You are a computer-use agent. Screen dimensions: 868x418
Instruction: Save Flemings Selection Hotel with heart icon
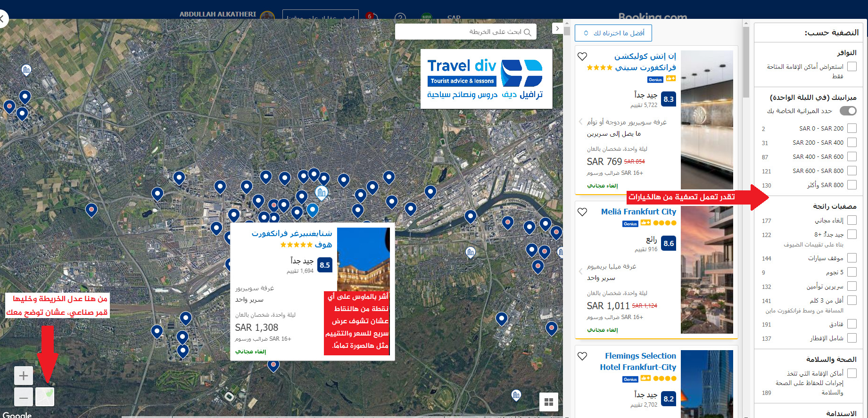pyautogui.click(x=582, y=356)
